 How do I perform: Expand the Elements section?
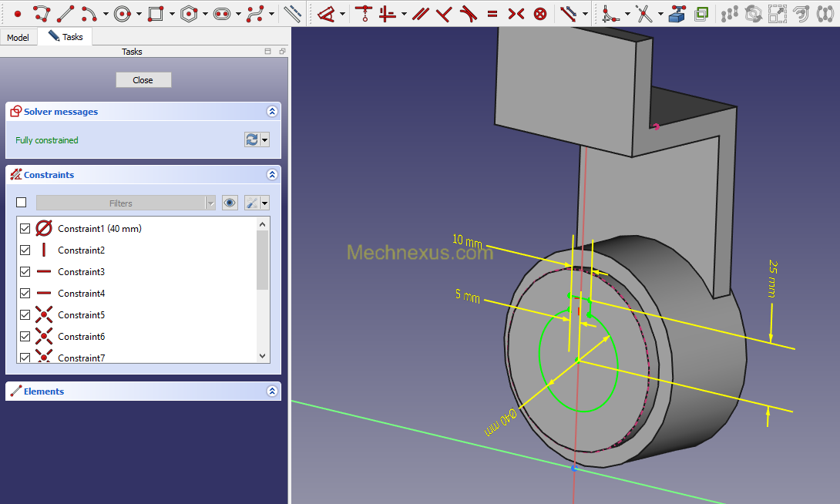(272, 391)
